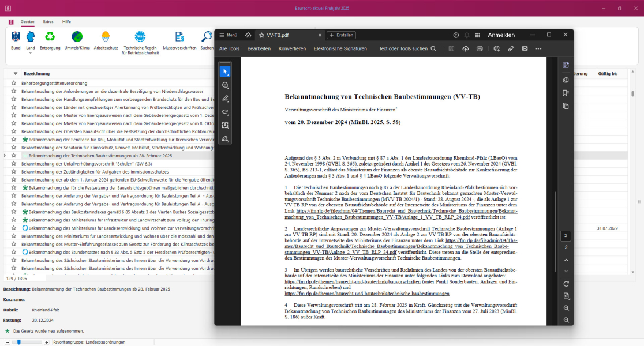Open the Bearbeiten menu in Acrobat
The image size is (644, 346).
tap(259, 48)
